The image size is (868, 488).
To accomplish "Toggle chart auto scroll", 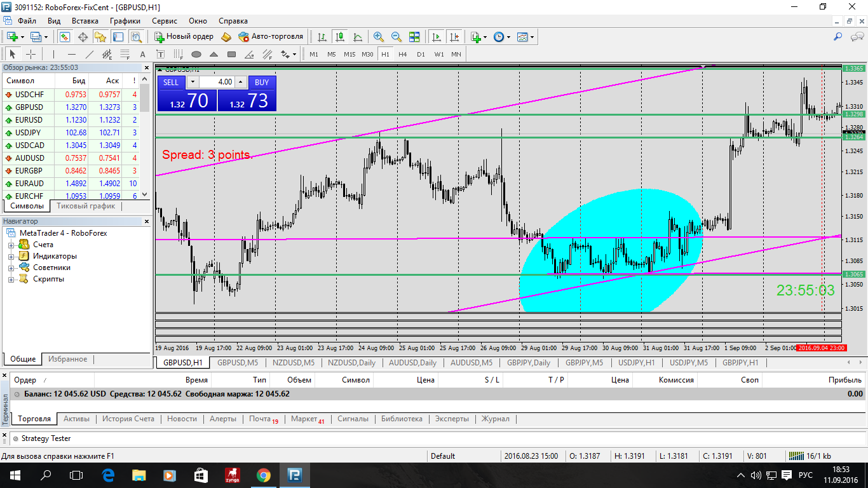I will [436, 37].
